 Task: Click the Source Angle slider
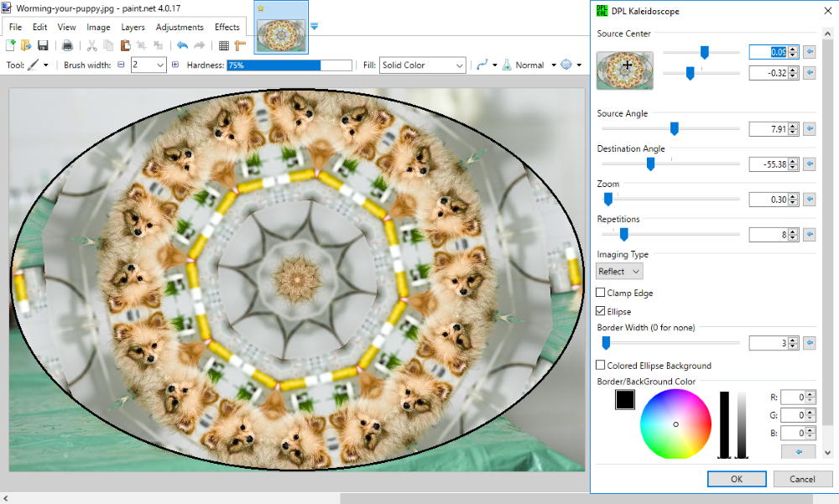click(670, 128)
